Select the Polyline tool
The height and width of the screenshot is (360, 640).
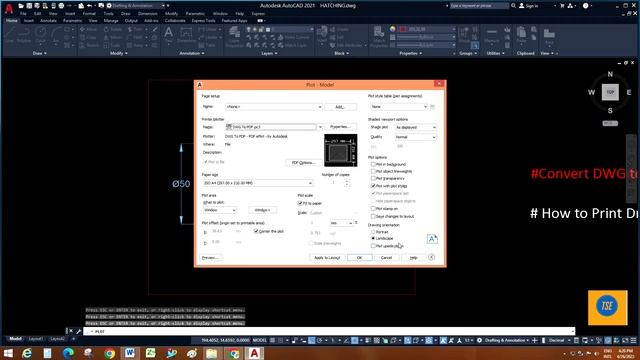24,35
